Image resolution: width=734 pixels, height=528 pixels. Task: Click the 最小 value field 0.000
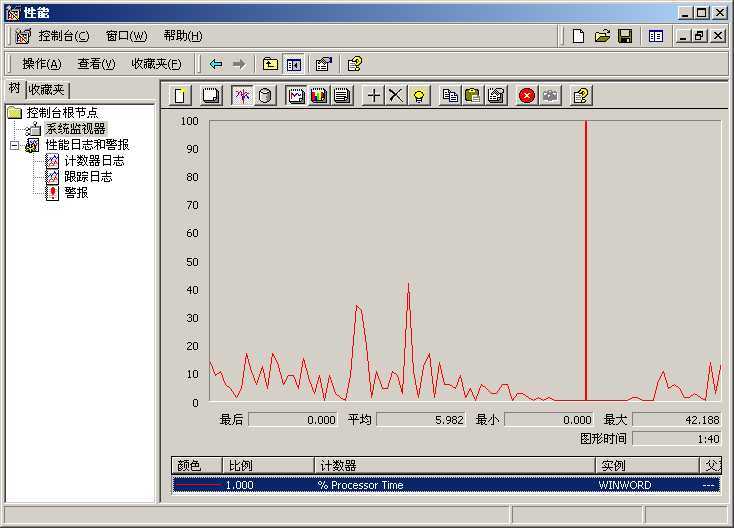click(x=549, y=420)
